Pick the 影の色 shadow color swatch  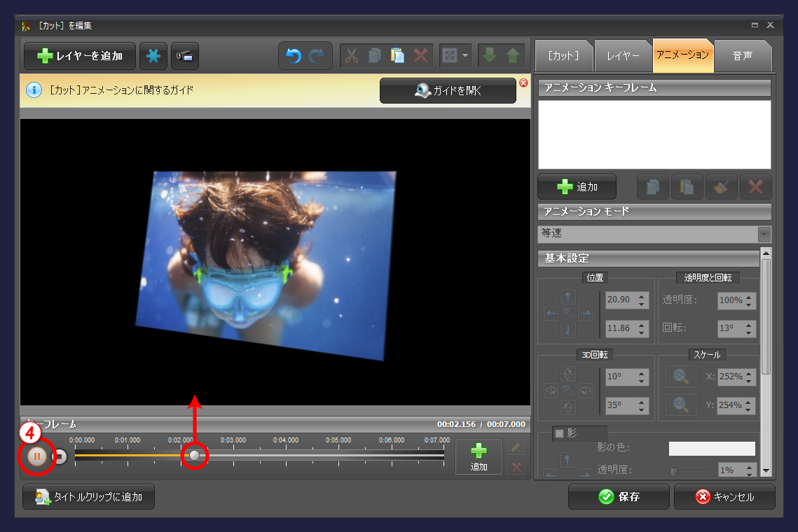pos(712,449)
